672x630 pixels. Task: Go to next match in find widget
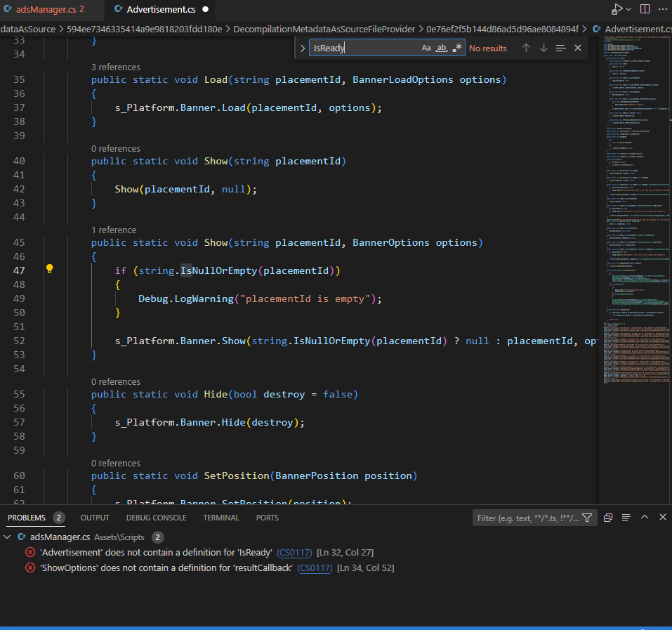543,48
